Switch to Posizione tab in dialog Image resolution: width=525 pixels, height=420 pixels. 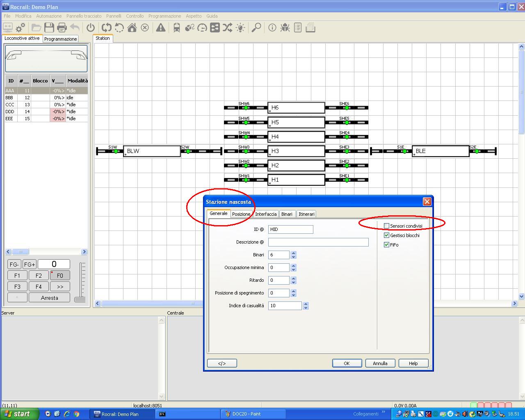tap(241, 214)
